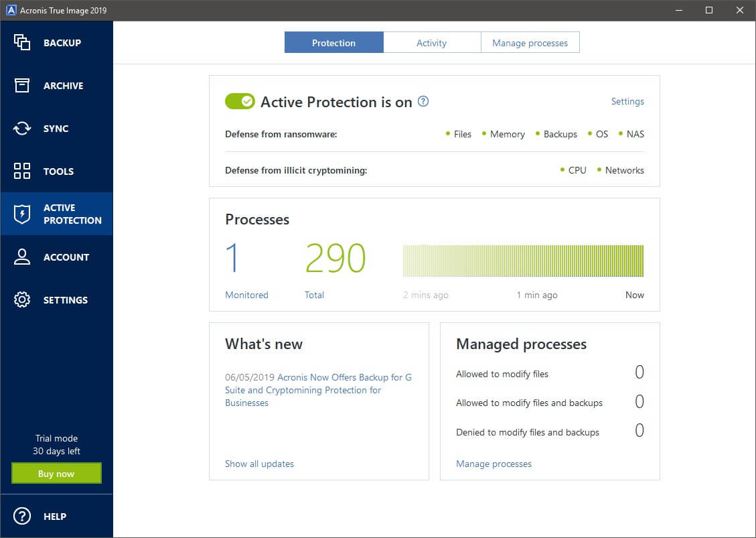This screenshot has width=756, height=538.
Task: Go to the ARCHIVE section label
Action: 63,86
